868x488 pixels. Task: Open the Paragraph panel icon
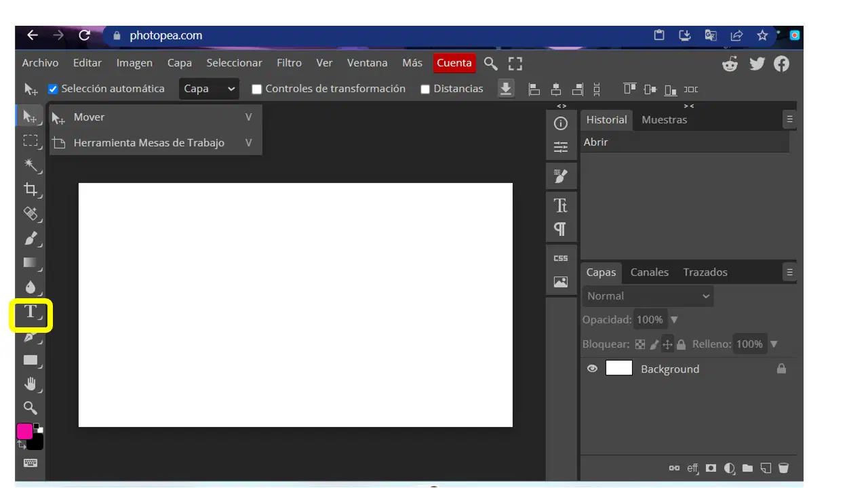(561, 229)
